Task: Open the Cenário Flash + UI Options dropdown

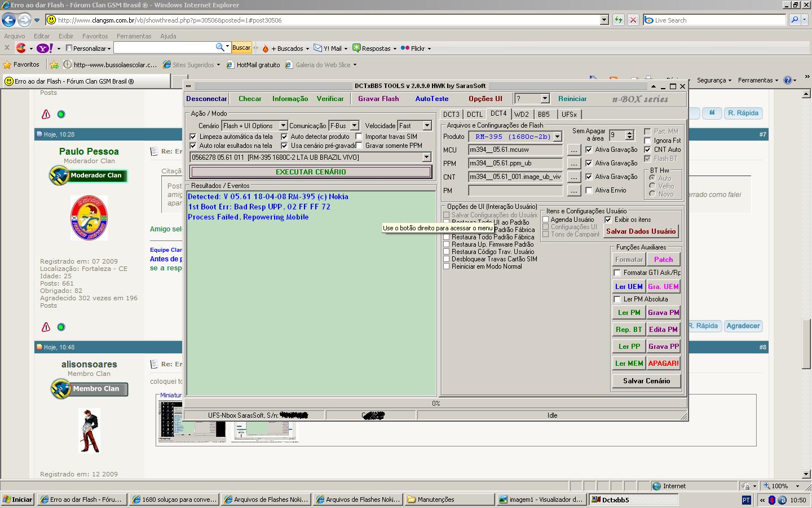Action: (283, 125)
